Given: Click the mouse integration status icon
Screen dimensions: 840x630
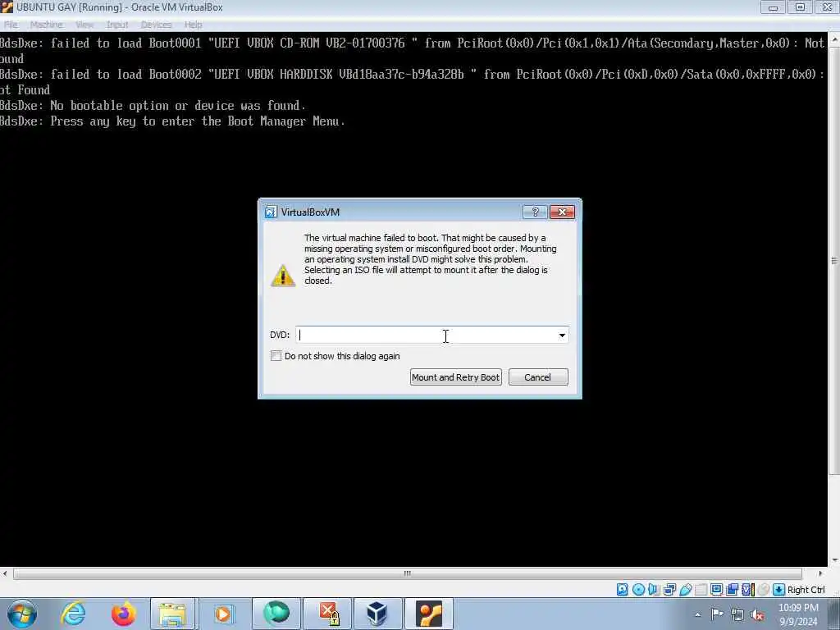Looking at the screenshot, I should (764, 590).
